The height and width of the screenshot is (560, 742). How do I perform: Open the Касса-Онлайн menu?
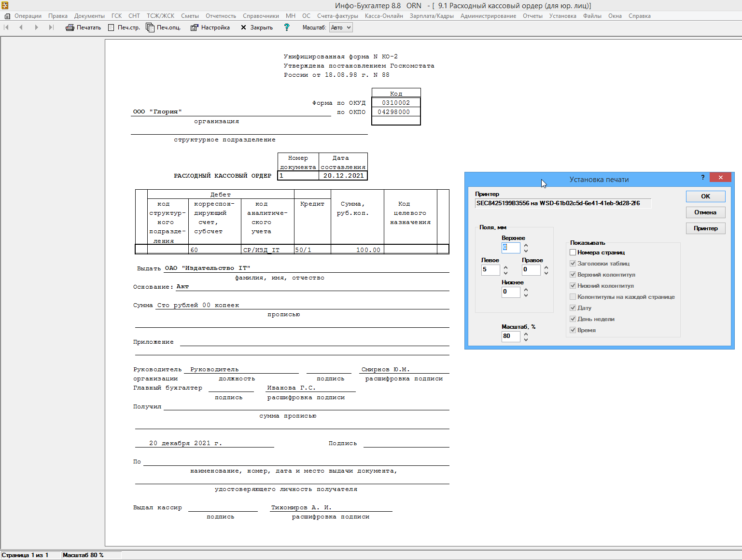click(384, 16)
